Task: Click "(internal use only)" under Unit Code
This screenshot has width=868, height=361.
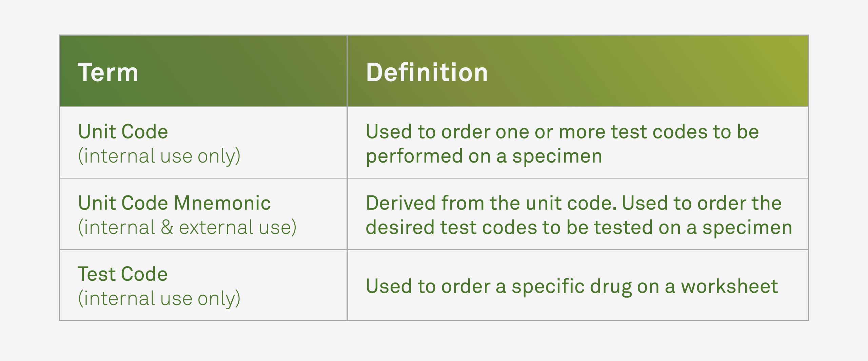Action: click(x=159, y=156)
